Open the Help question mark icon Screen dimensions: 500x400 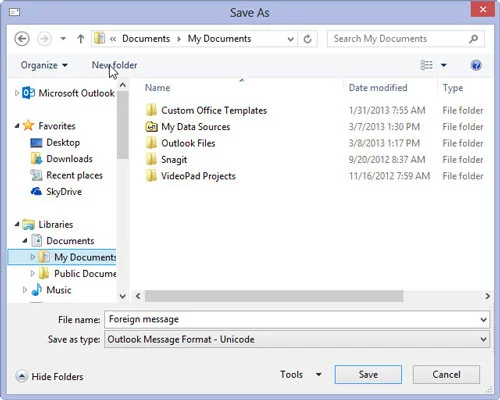point(476,65)
